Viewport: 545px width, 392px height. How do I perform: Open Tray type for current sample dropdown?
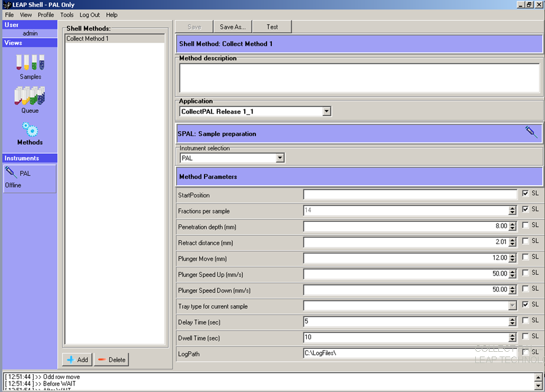click(512, 306)
